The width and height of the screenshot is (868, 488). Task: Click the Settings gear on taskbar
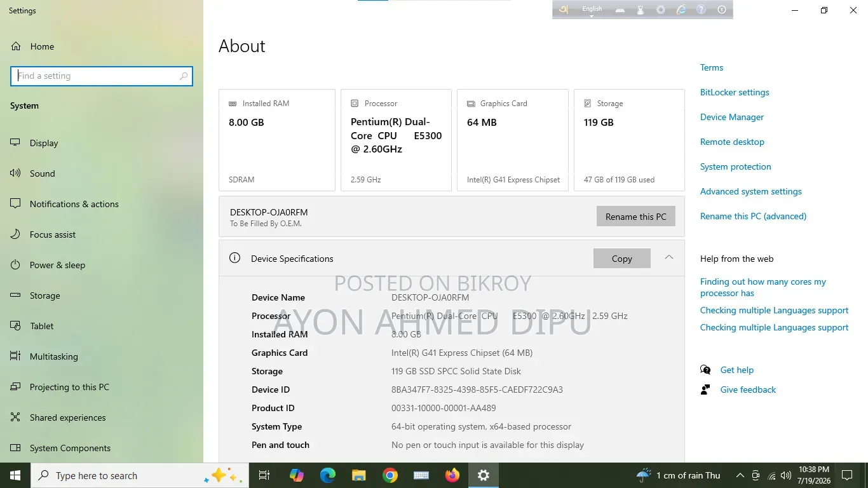484,475
